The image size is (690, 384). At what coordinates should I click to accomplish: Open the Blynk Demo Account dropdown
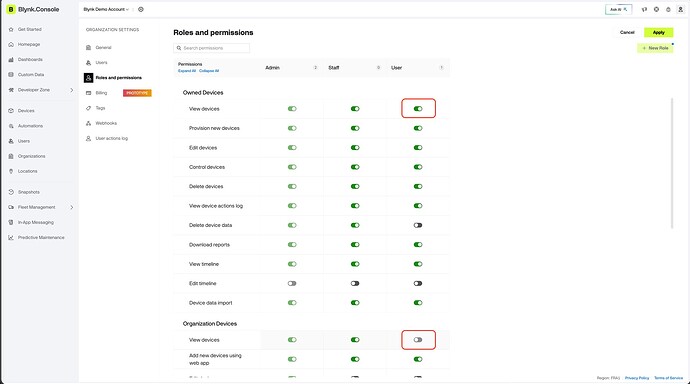click(x=106, y=9)
